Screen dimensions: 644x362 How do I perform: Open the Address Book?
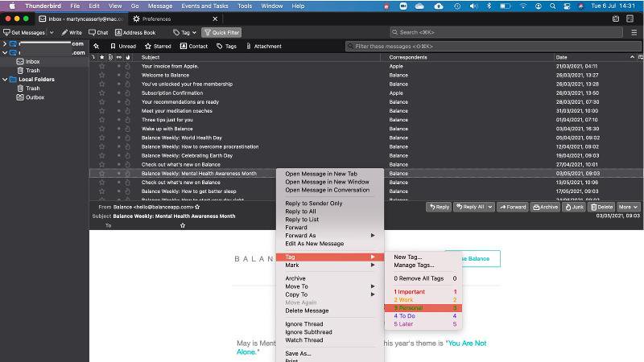pos(135,33)
